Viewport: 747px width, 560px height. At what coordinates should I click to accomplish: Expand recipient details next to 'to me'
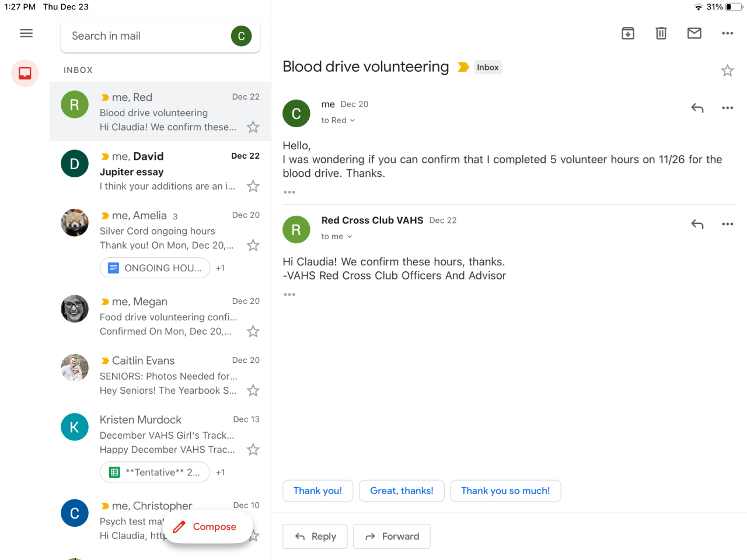click(x=337, y=236)
